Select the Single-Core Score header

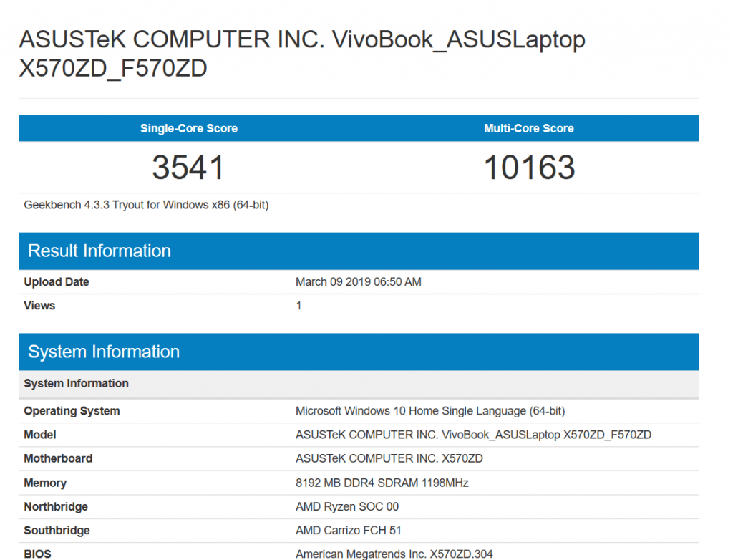189,128
